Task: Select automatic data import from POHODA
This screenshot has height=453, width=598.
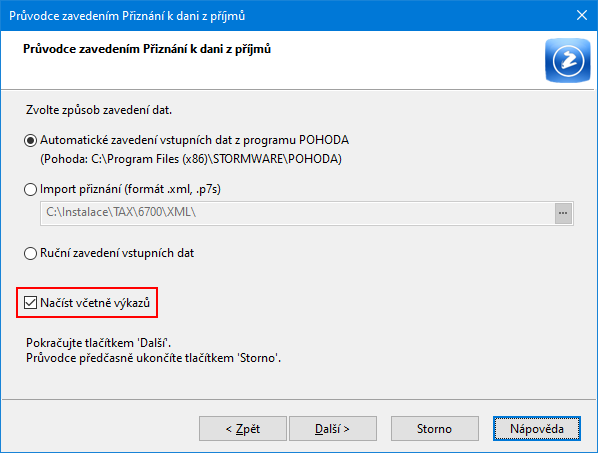Action: (30, 140)
